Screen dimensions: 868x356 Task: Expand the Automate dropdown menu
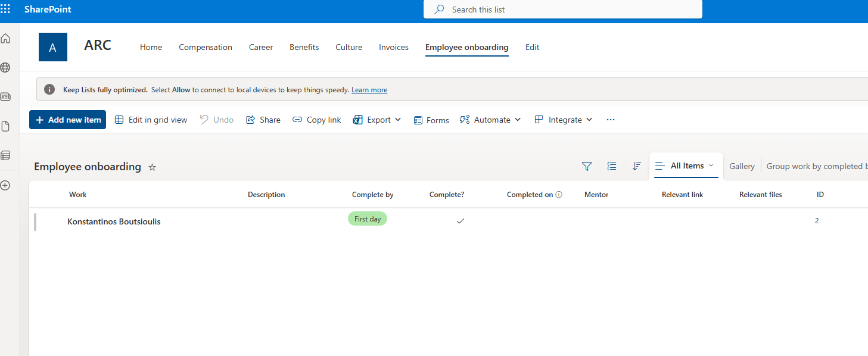click(490, 120)
